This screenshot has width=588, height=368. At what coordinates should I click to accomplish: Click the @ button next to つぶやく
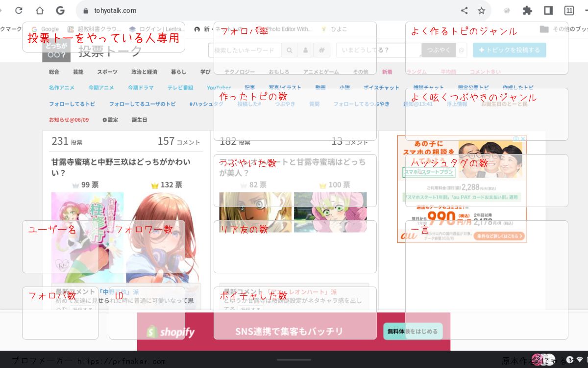[x=461, y=50]
